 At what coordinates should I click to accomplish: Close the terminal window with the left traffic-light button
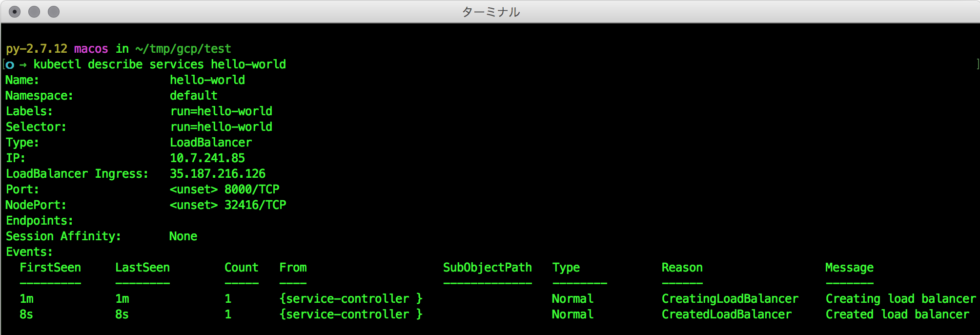15,12
